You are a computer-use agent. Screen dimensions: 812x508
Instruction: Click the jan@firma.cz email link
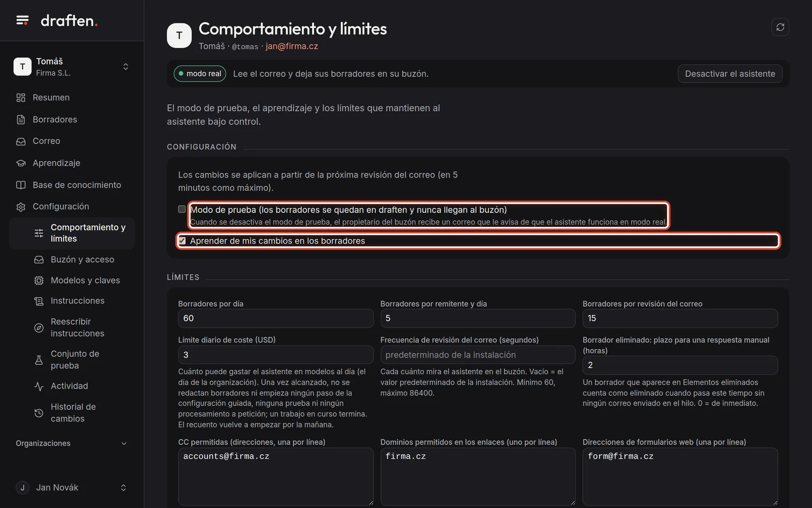(292, 46)
